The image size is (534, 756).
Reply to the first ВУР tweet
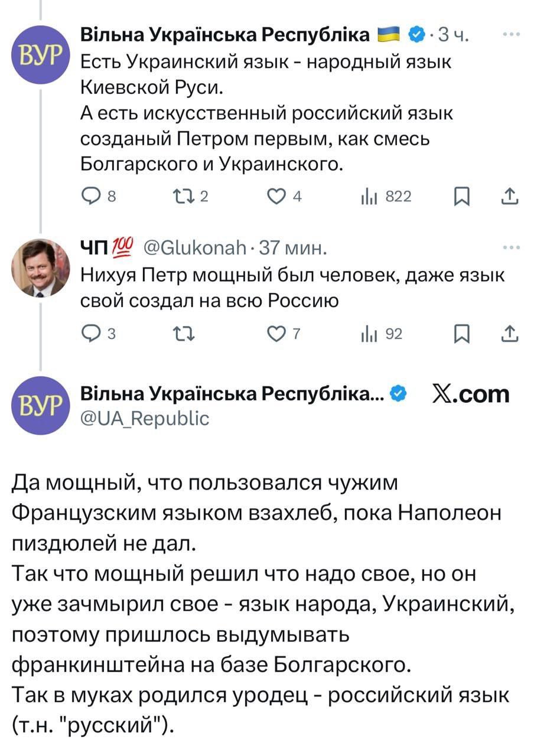point(90,198)
